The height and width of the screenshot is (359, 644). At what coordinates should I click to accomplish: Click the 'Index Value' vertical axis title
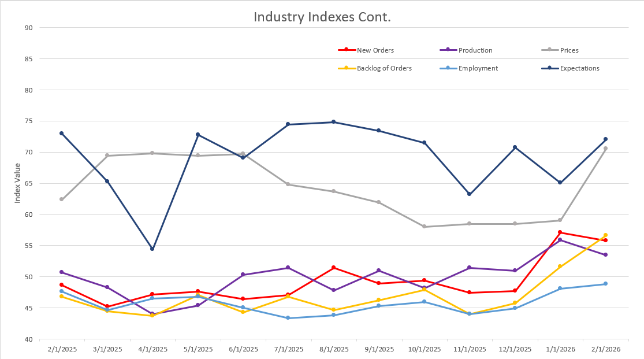click(18, 183)
